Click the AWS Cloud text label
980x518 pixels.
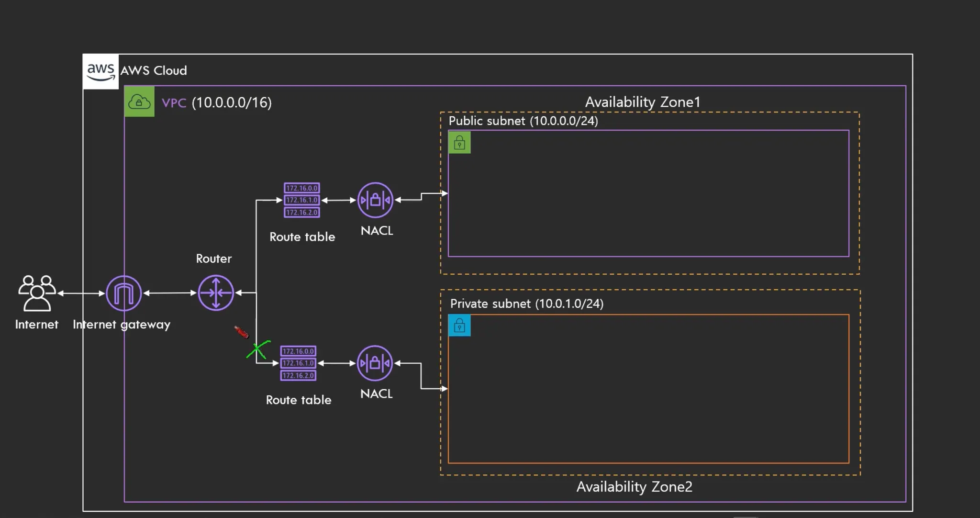coord(154,70)
